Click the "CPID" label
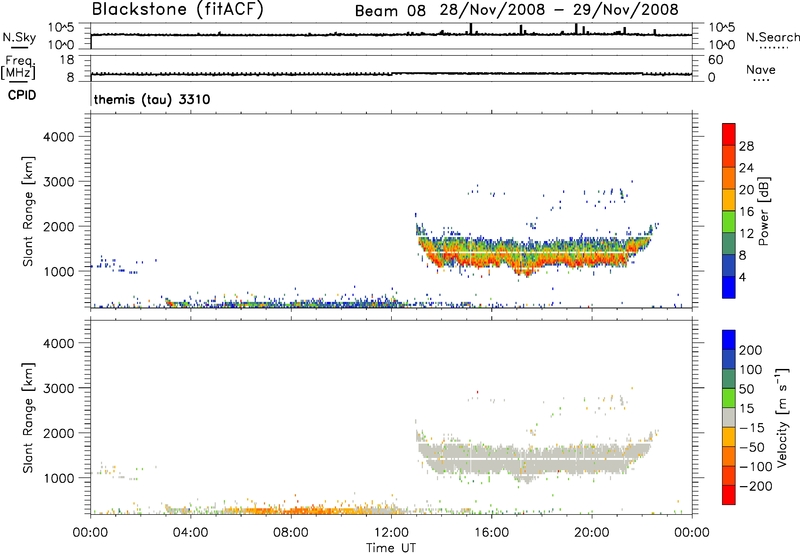Image resolution: width=800 pixels, height=554 pixels. coord(22,95)
